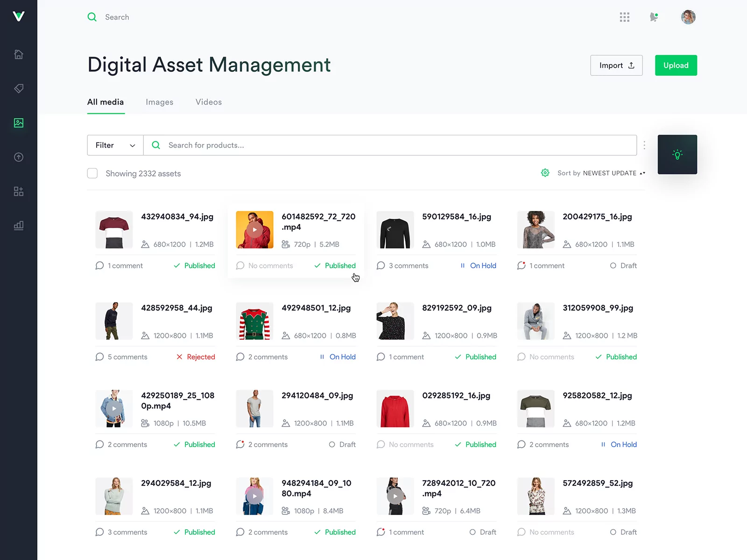This screenshot has width=747, height=560.
Task: Open comments icon for 492948501_12.jpg
Action: point(240,357)
